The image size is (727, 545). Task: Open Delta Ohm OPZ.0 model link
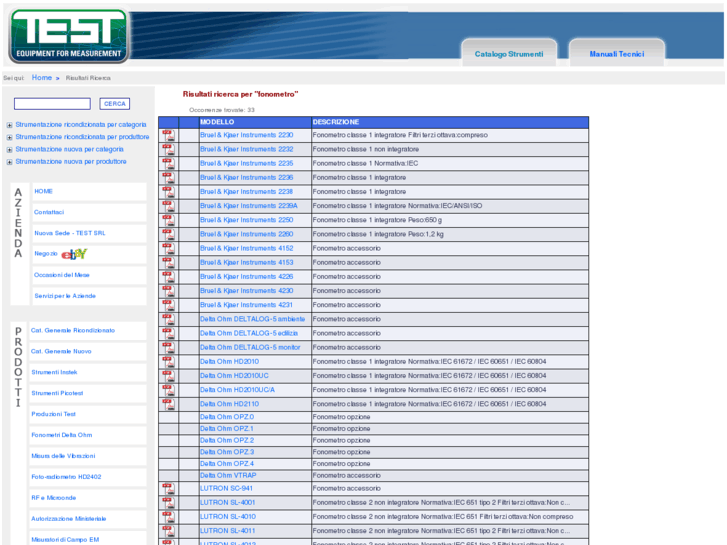pyautogui.click(x=227, y=417)
